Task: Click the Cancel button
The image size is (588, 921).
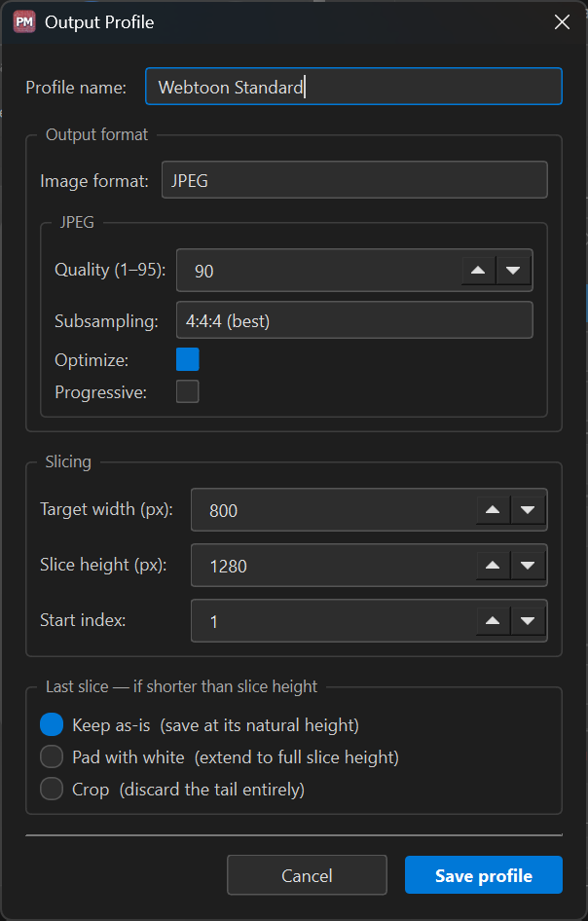Action: coord(307,875)
